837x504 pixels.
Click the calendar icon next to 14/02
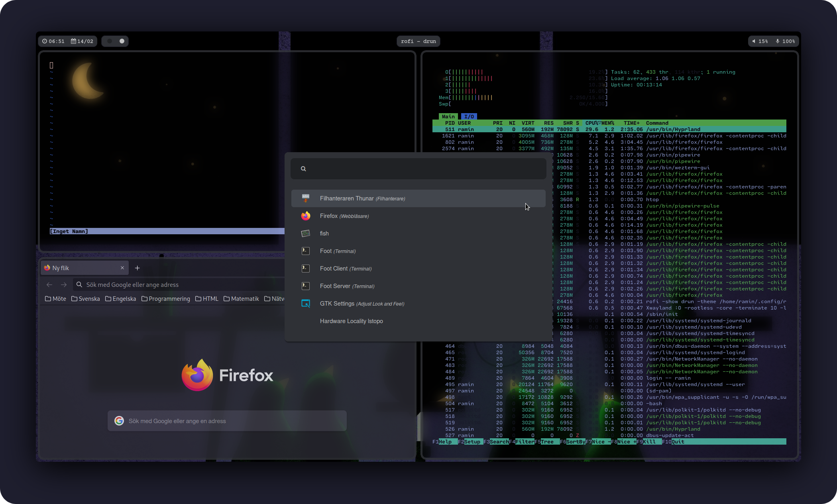coord(73,41)
